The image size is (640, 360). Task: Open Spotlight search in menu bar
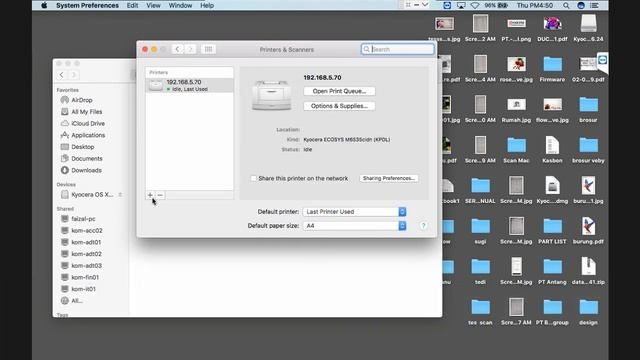click(566, 5)
